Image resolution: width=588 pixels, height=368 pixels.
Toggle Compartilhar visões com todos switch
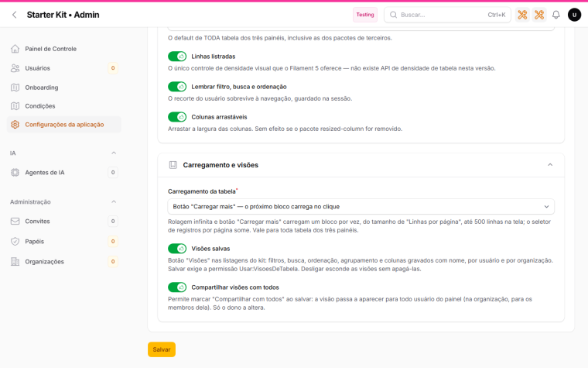(x=177, y=287)
